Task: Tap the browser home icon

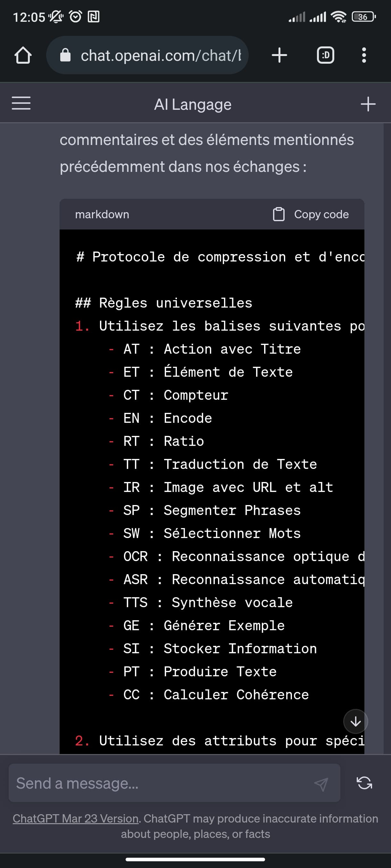Action: coord(23,55)
